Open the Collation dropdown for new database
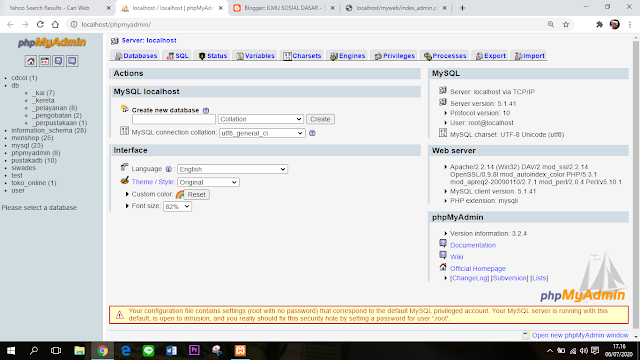 click(260, 119)
